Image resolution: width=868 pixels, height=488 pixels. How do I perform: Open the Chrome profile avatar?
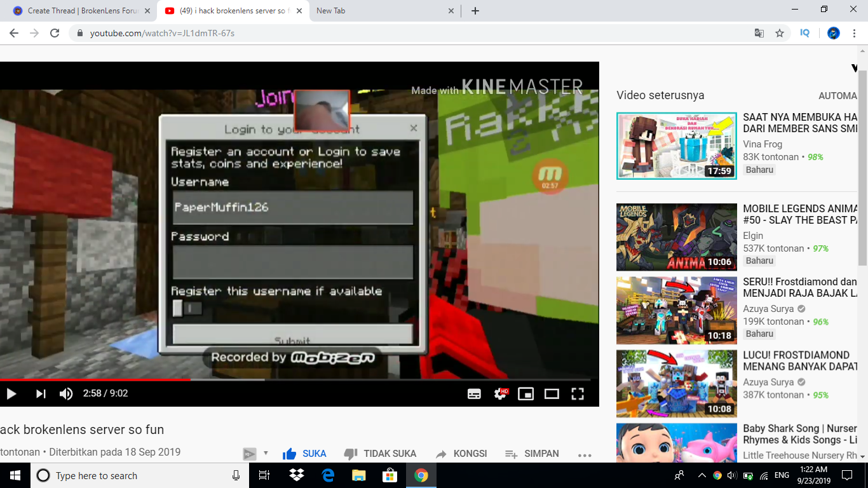[834, 33]
